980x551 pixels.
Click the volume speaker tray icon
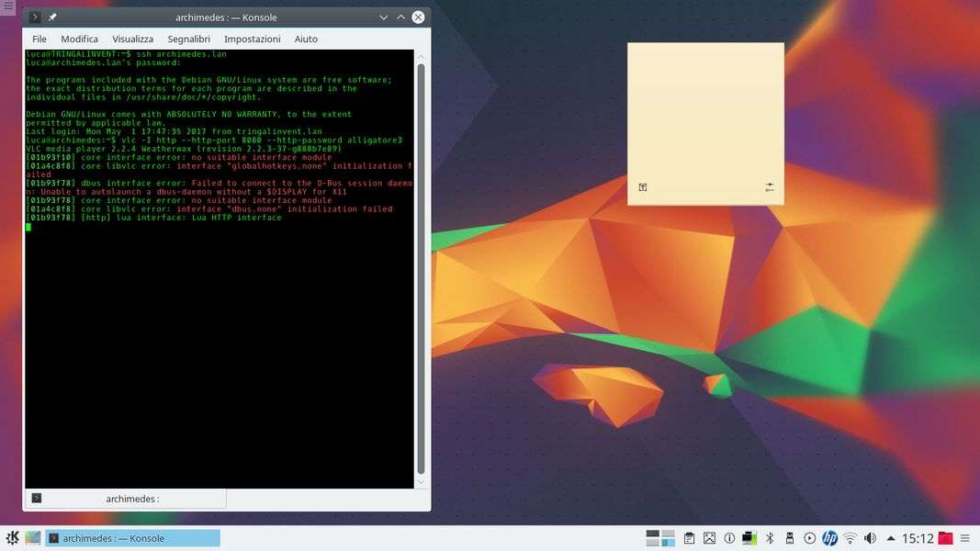(870, 538)
